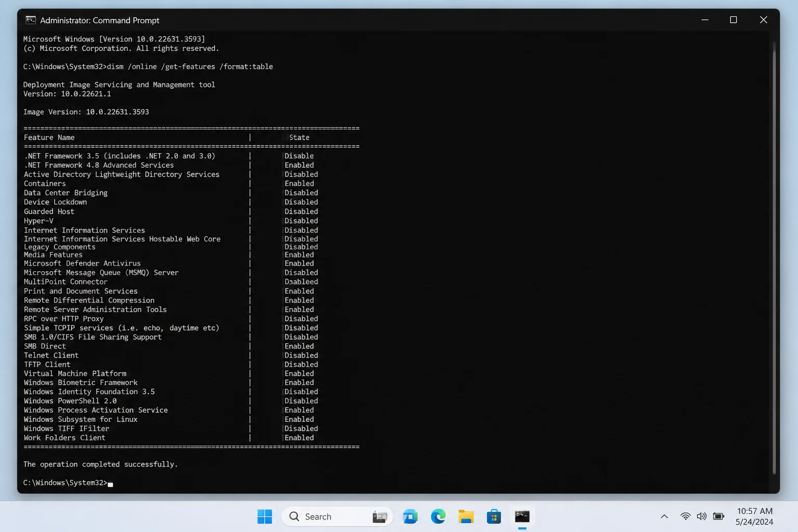Click 'Work Folders Client' text
This screenshot has width=798, height=532.
tap(64, 438)
